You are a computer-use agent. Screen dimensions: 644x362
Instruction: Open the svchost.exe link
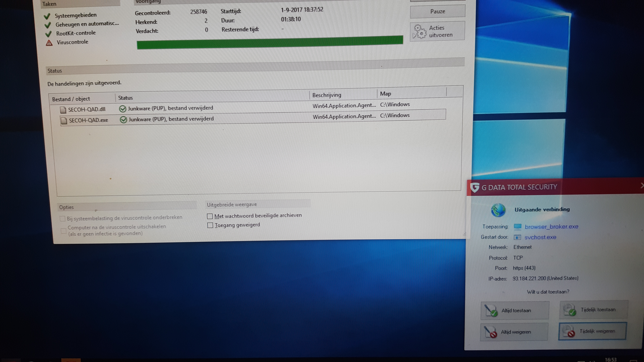click(x=540, y=237)
